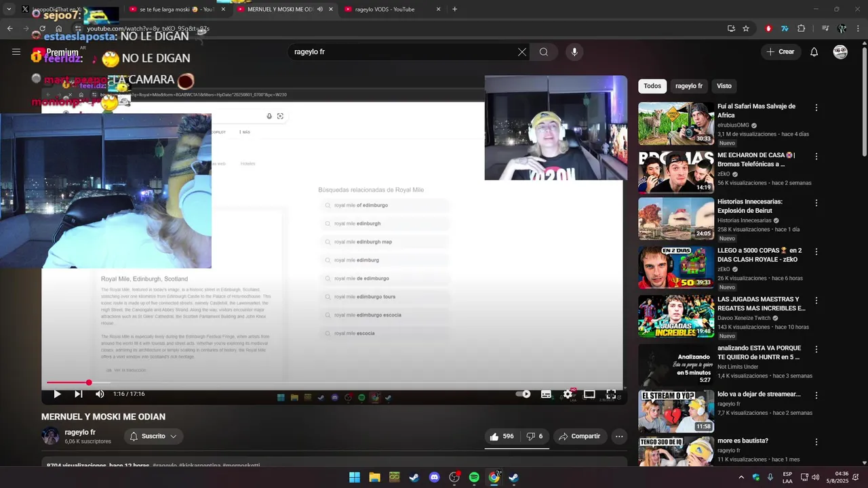Click the search magnifier button
Image resolution: width=868 pixels, height=488 pixels.
[x=544, y=52]
